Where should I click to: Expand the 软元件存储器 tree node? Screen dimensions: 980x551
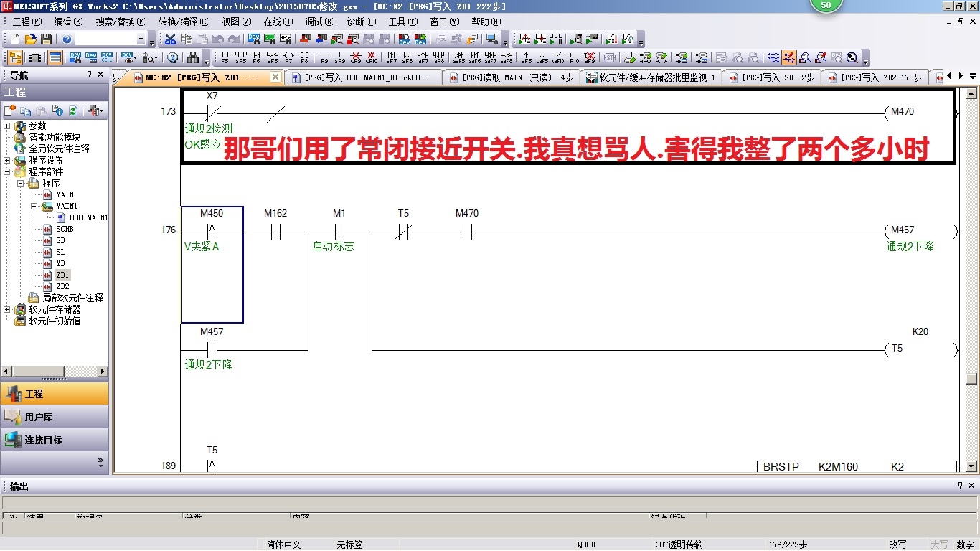pos(7,310)
